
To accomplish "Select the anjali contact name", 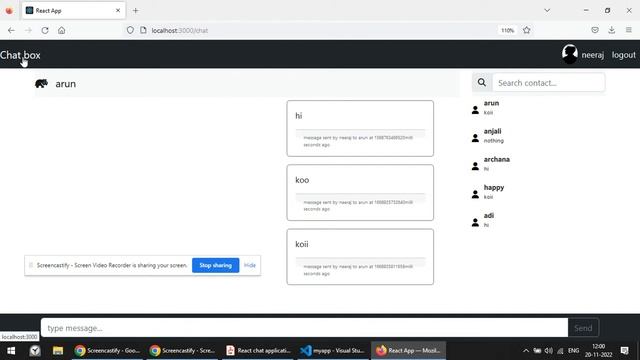I will point(492,131).
